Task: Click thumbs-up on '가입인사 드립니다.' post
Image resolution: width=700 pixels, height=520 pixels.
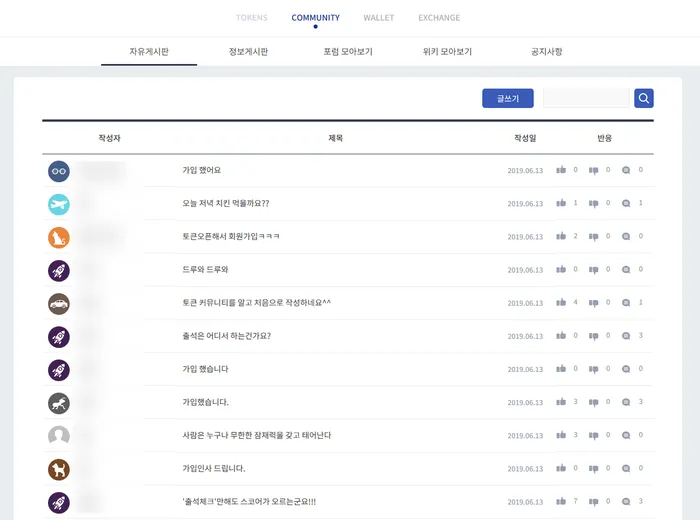Action: (x=561, y=468)
